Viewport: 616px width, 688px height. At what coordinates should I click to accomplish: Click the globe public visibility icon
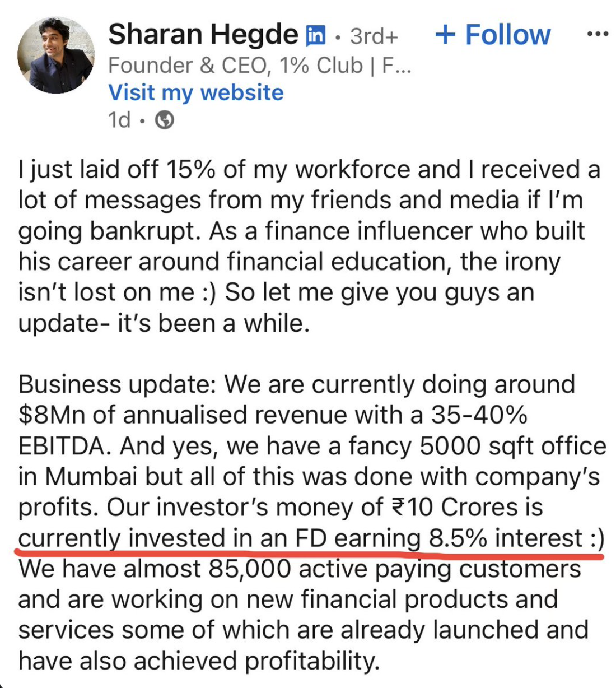(164, 120)
